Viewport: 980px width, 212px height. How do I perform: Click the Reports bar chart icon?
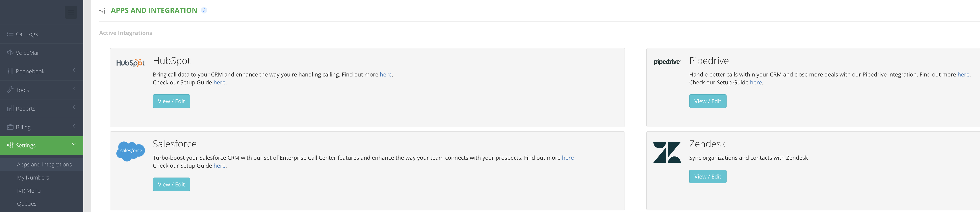10,108
